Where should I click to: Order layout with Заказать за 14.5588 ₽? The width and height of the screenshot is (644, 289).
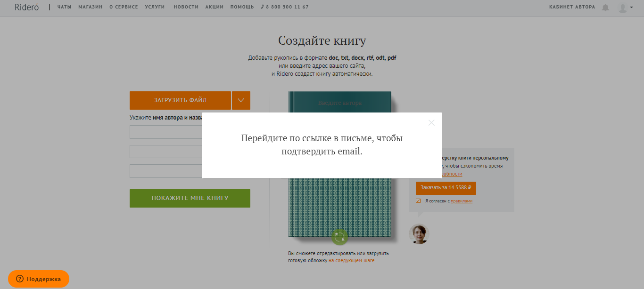click(x=446, y=188)
